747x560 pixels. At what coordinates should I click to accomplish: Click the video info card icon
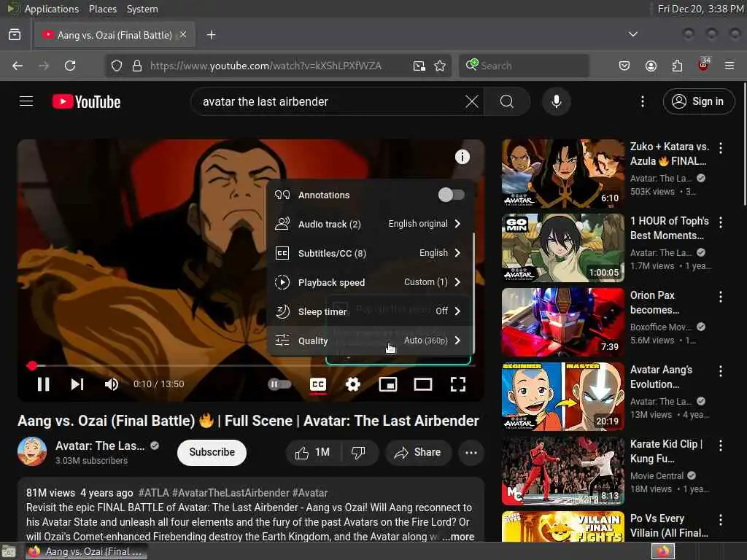tap(462, 157)
